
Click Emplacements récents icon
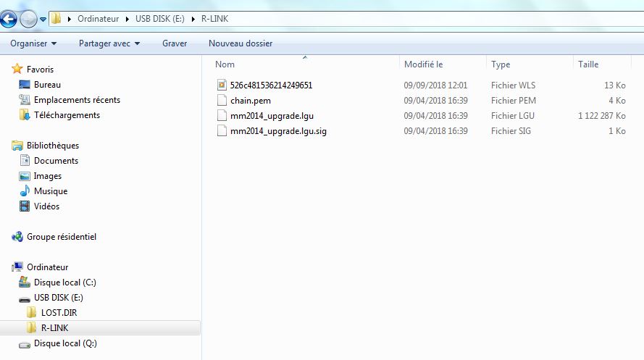coord(25,99)
